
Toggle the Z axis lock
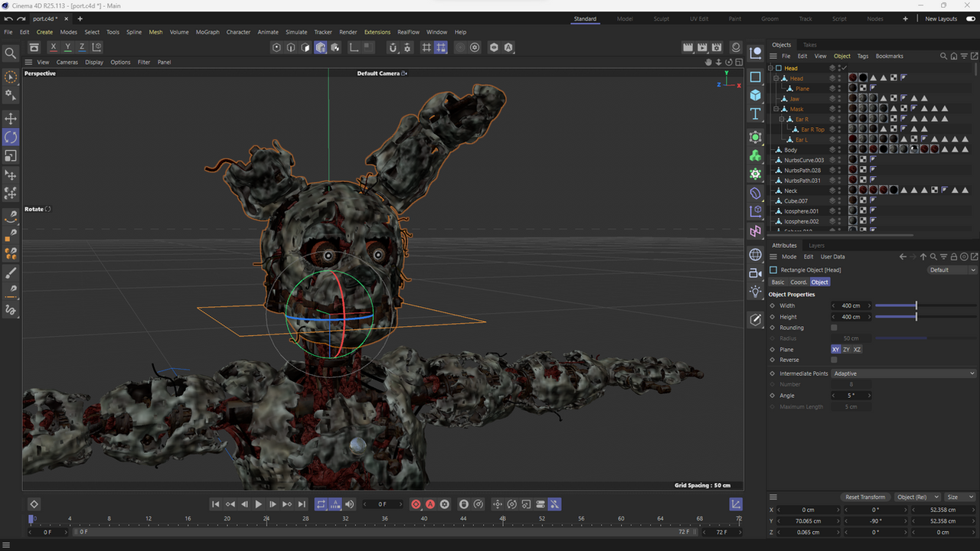[82, 47]
